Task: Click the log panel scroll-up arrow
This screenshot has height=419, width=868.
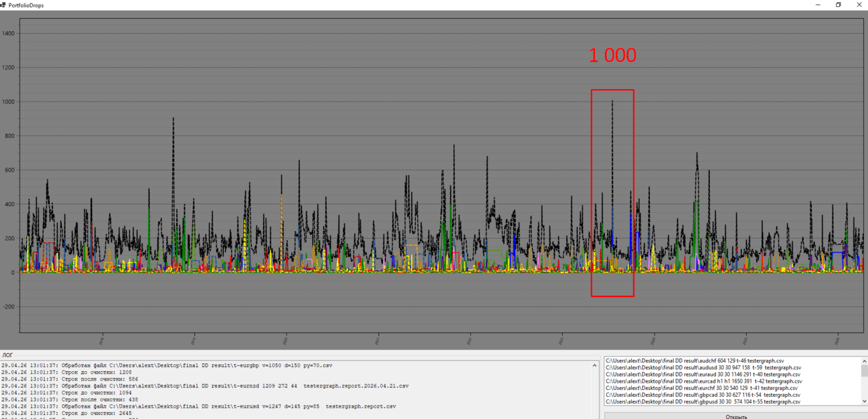Action: coord(594,366)
